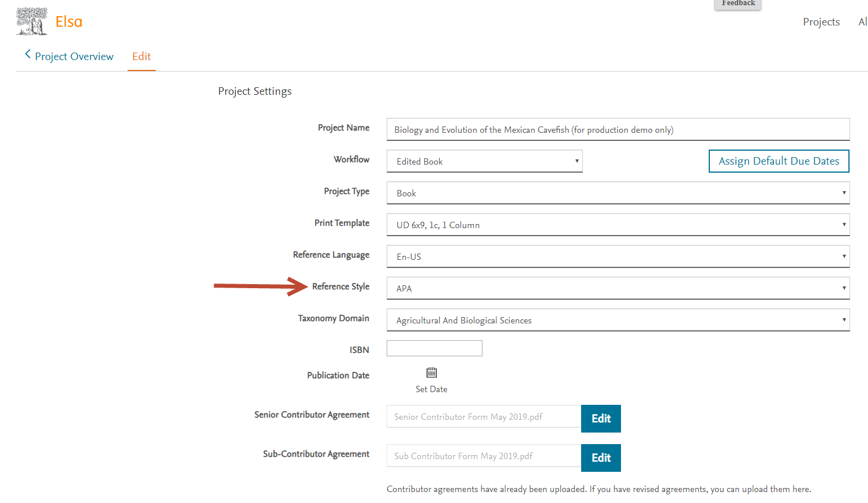This screenshot has height=503, width=868.
Task: Open the Projects menu
Action: (x=821, y=21)
